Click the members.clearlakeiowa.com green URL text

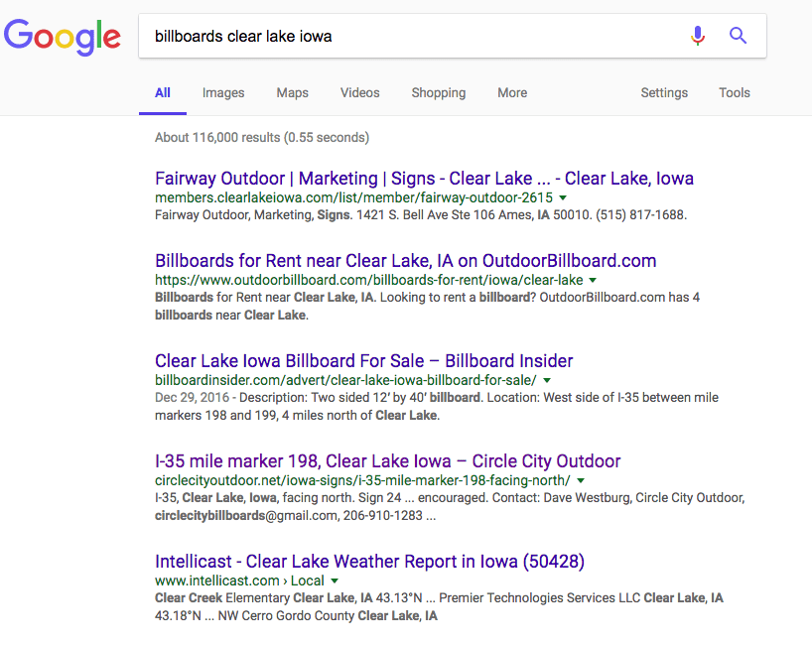point(353,197)
